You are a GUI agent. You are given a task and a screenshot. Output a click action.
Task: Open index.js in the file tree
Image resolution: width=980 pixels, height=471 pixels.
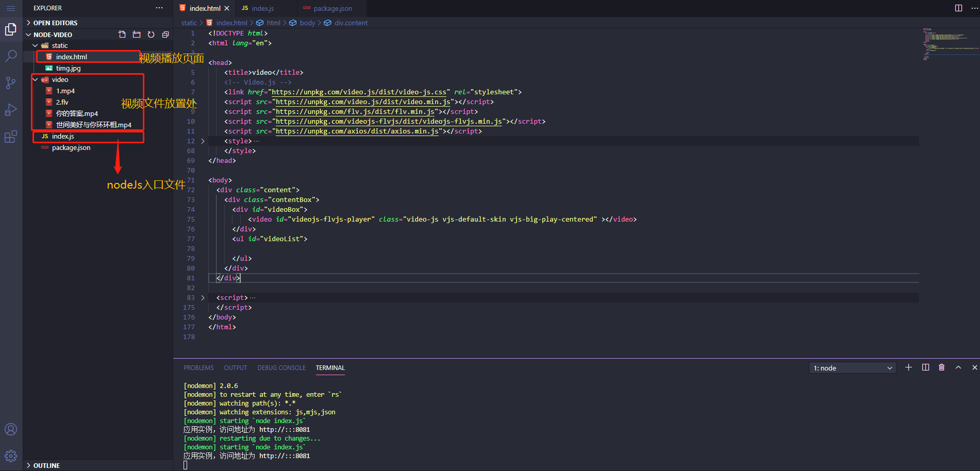pos(63,136)
